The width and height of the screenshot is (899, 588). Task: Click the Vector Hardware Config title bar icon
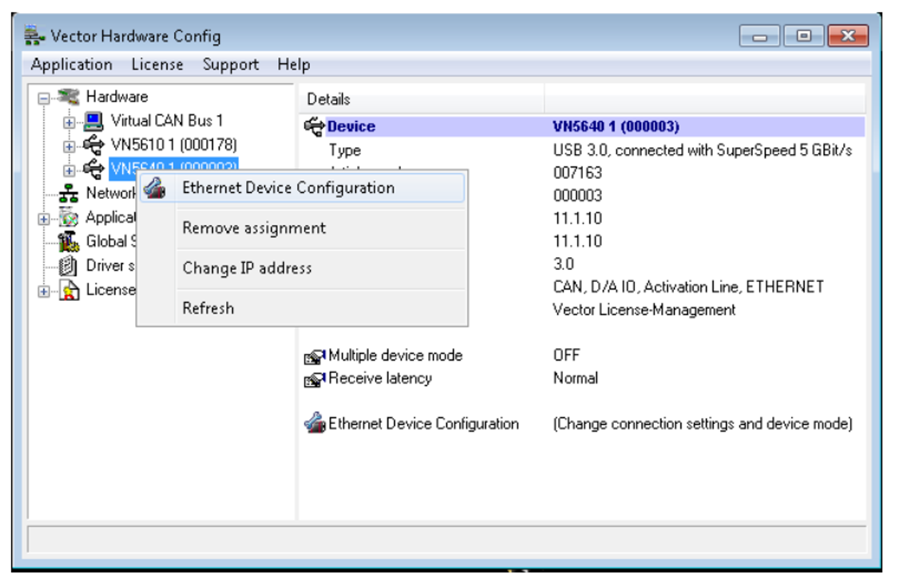pyautogui.click(x=34, y=35)
